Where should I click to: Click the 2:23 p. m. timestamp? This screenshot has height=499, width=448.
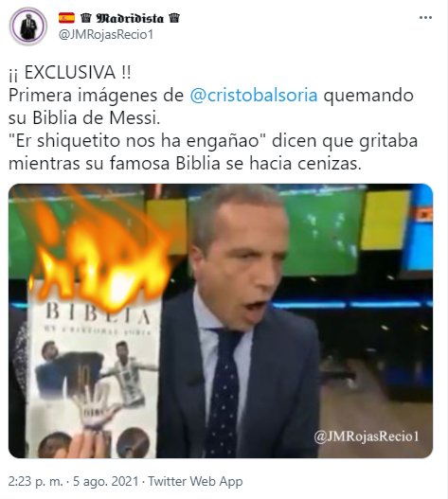36,481
